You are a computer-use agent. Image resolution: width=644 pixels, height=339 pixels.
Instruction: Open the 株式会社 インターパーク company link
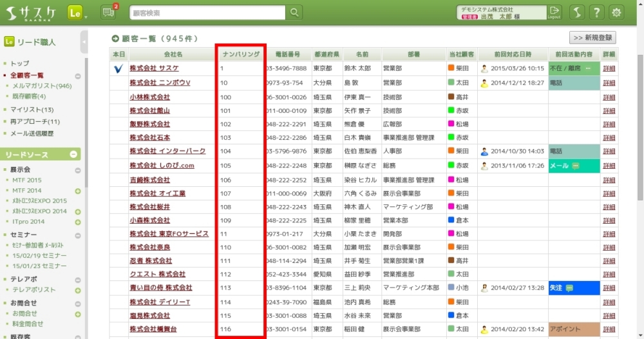pos(167,151)
